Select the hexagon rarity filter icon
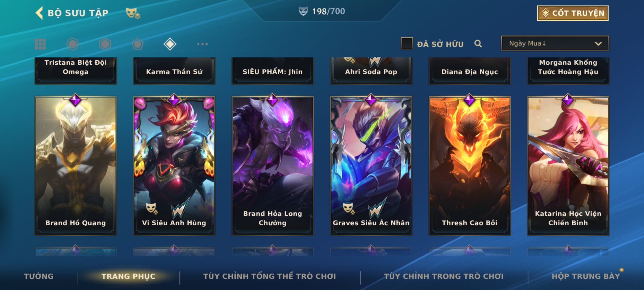 (105, 44)
